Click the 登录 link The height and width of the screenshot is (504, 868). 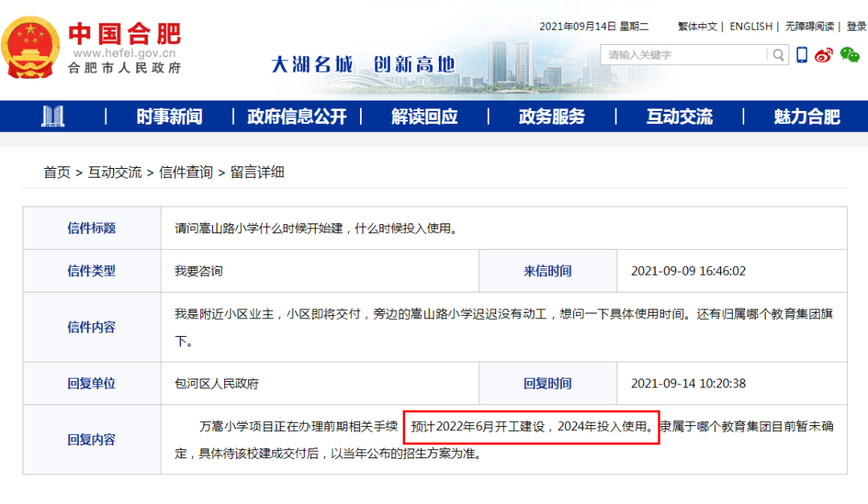pyautogui.click(x=857, y=26)
